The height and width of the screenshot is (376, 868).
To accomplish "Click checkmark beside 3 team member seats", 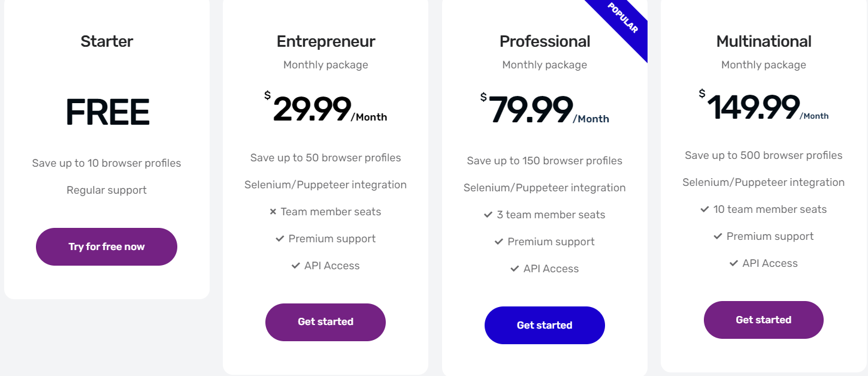I will click(488, 215).
